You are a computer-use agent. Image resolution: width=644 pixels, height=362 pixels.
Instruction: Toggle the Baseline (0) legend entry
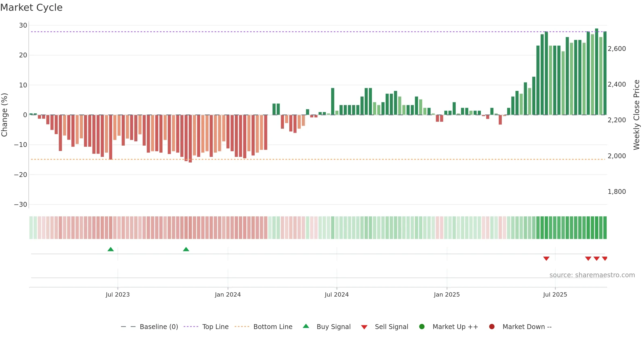[x=149, y=327]
